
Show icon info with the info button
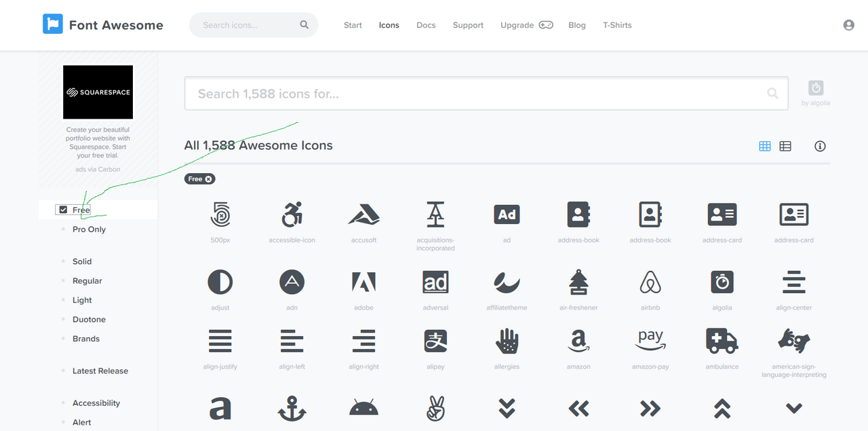(x=820, y=146)
